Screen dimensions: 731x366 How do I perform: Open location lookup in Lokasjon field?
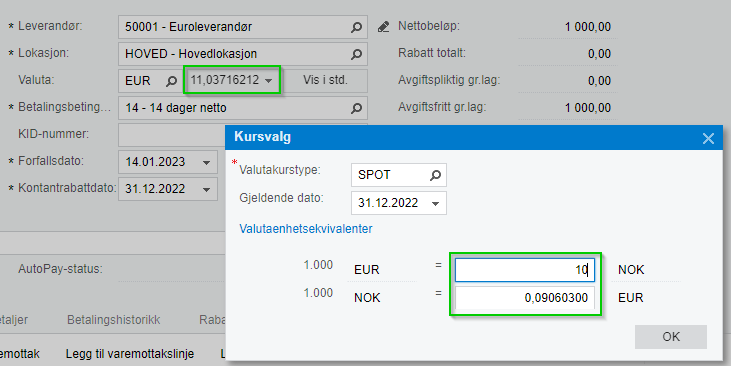click(356, 55)
